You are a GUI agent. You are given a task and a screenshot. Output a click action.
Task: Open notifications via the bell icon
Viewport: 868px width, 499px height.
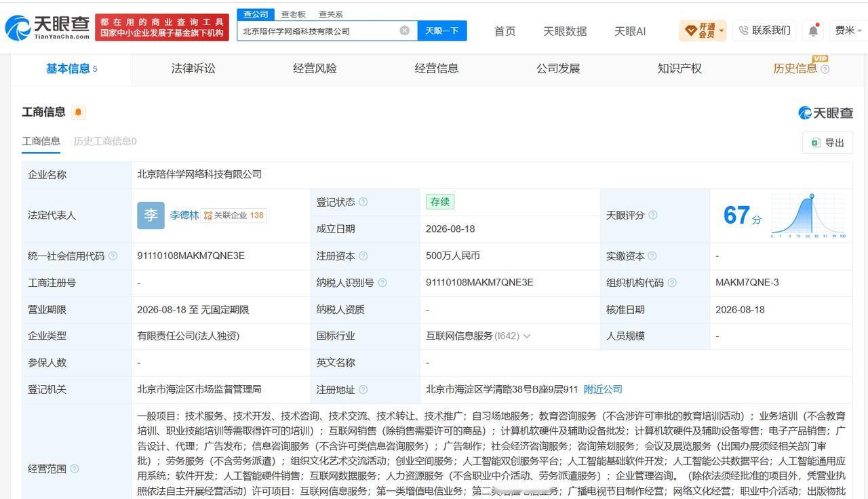coord(813,31)
